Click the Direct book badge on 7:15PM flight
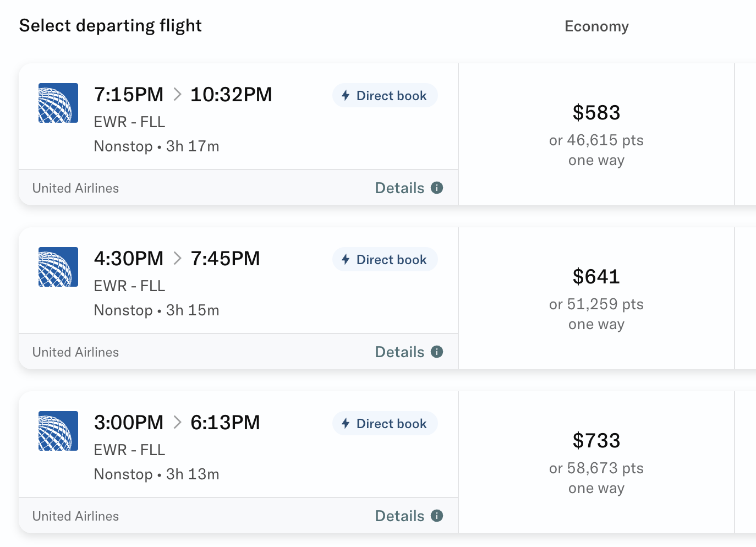Screen dimensions: 756x547 pyautogui.click(x=385, y=96)
